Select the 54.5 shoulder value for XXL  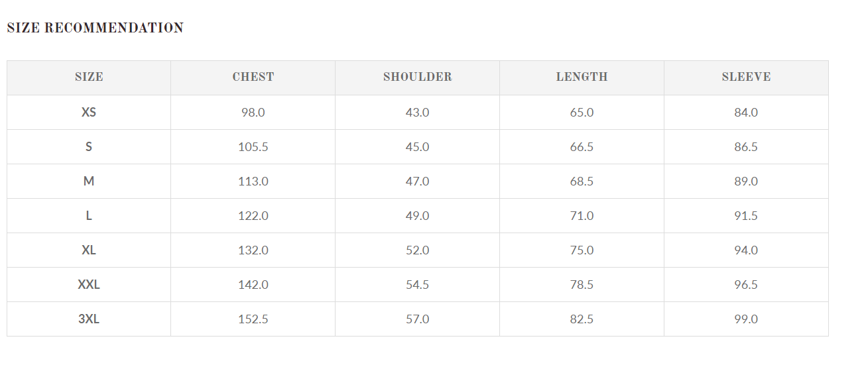pos(418,285)
